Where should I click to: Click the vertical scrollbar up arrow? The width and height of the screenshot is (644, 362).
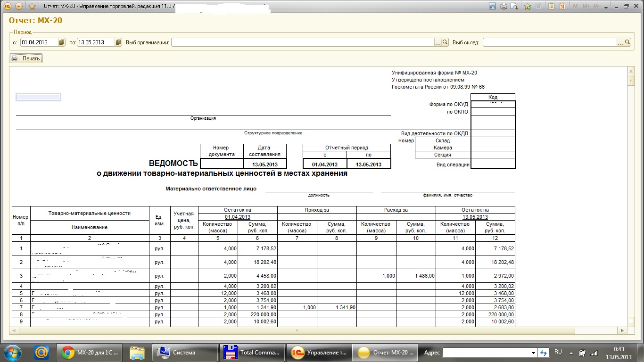pos(631,71)
